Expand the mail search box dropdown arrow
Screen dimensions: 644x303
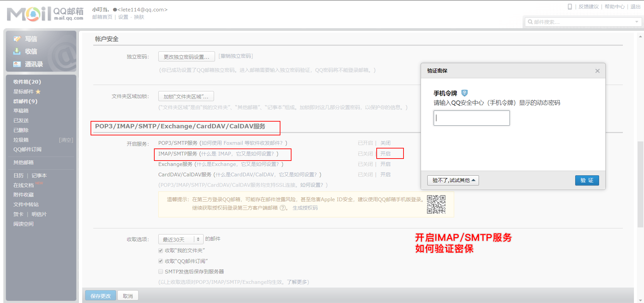[637, 22]
